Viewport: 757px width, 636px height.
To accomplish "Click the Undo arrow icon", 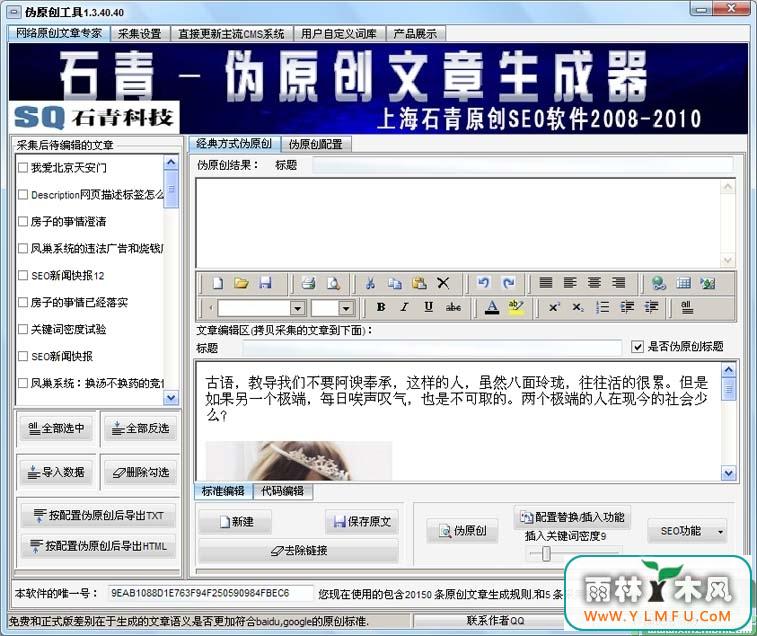I will coord(483,283).
